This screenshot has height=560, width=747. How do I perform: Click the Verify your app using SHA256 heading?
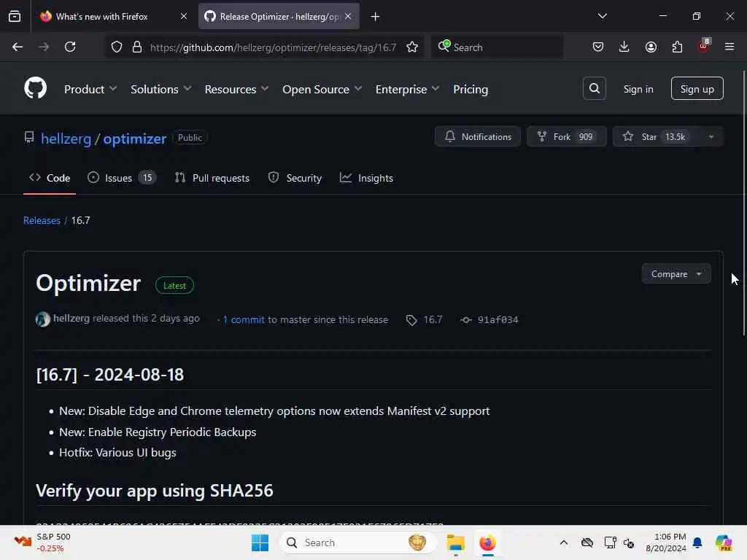pyautogui.click(x=155, y=491)
